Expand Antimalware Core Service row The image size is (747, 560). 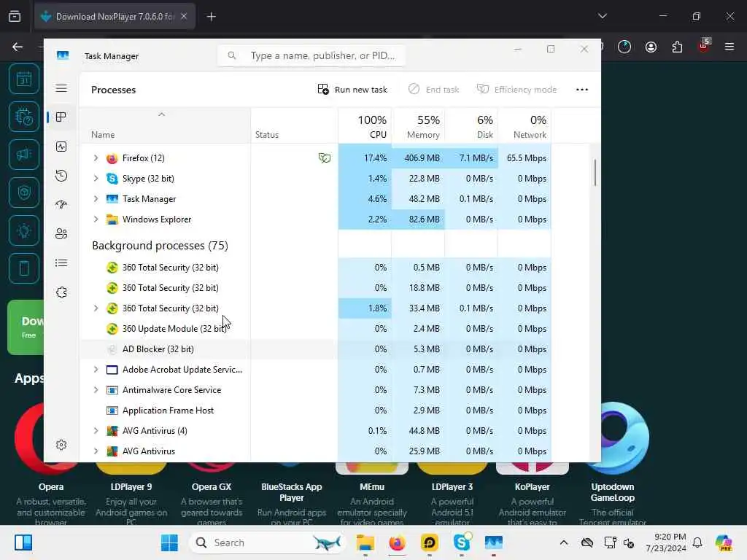click(x=96, y=390)
